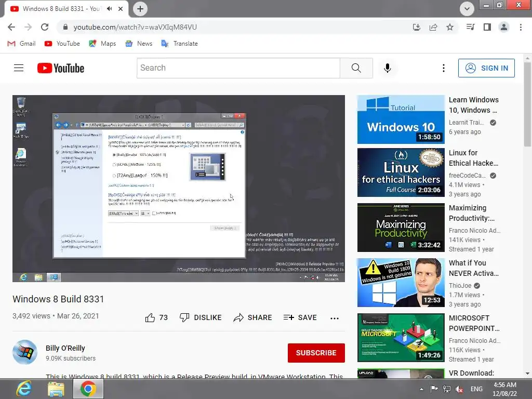This screenshot has height=399, width=532.
Task: Open File Explorer from the taskbar
Action: 56,389
